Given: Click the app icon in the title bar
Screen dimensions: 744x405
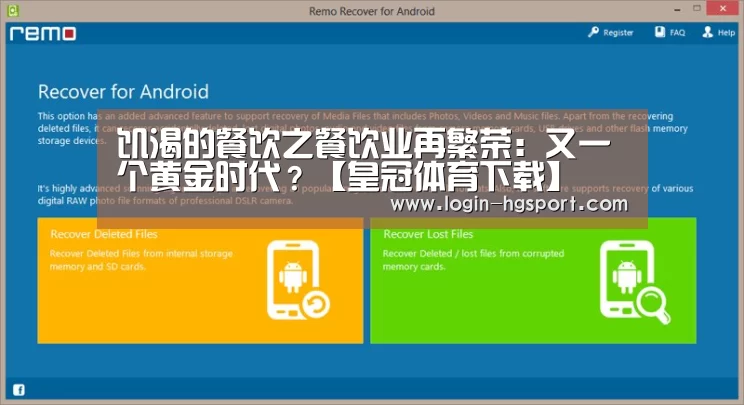Looking at the screenshot, I should [13, 10].
